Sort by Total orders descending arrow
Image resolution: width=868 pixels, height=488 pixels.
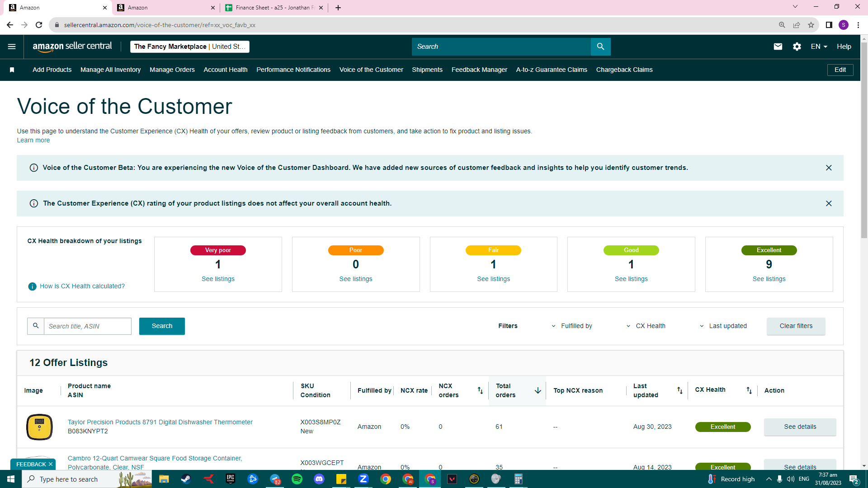[538, 390]
